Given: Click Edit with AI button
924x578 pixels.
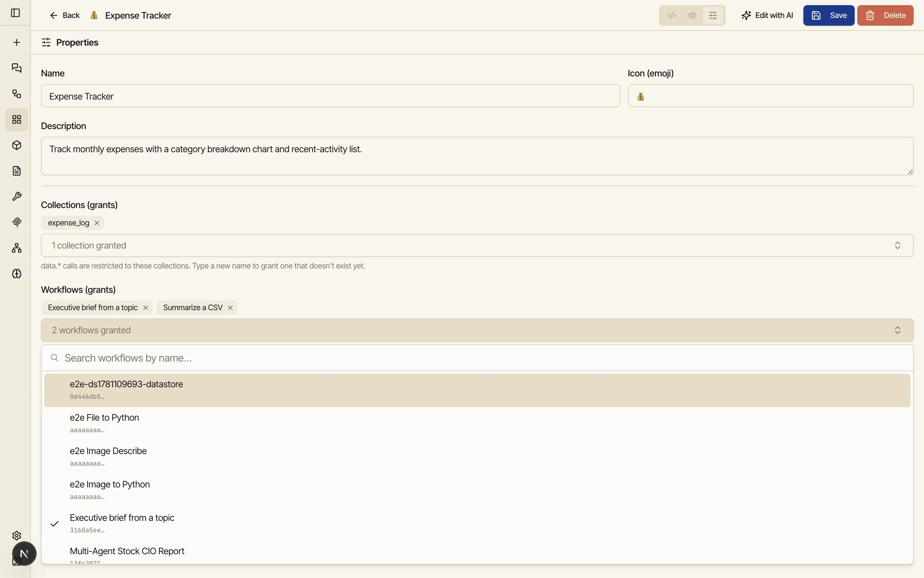Looking at the screenshot, I should [767, 15].
